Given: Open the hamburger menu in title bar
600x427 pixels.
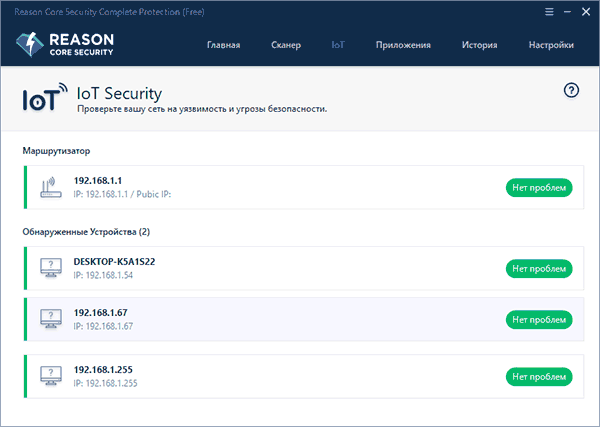Looking at the screenshot, I should tap(548, 10).
